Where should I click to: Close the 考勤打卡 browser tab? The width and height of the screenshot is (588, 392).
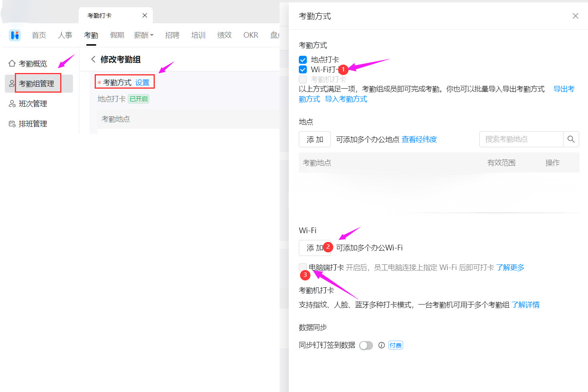tap(145, 16)
